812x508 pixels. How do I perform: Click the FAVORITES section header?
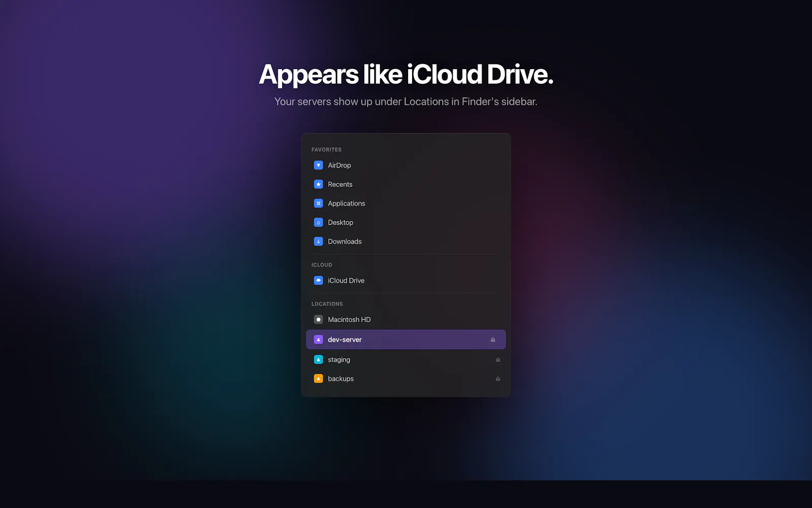326,149
